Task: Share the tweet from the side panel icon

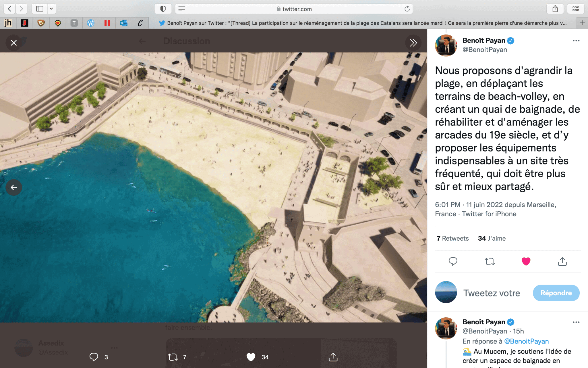Action: coord(562,261)
